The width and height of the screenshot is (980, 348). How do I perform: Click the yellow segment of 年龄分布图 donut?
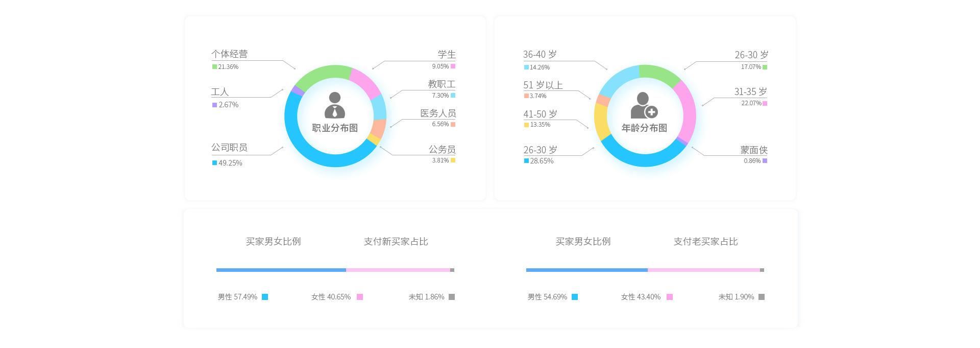601,122
